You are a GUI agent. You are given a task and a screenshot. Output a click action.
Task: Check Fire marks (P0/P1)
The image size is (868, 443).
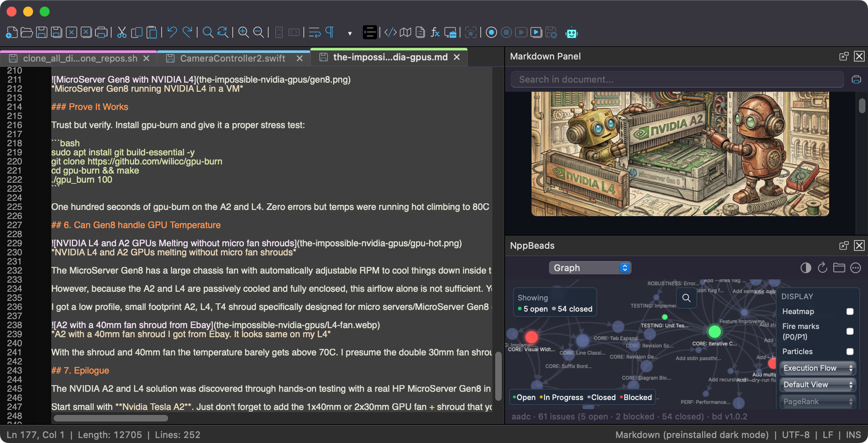(x=850, y=331)
